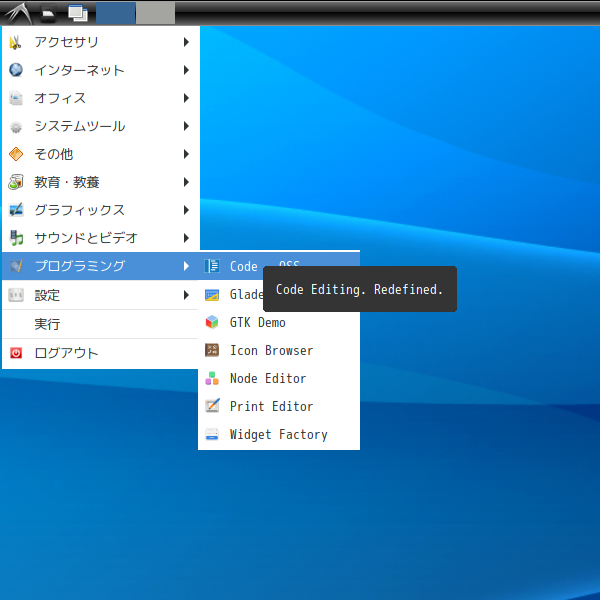Switch to the second gray workspace
The height and width of the screenshot is (600, 600).
pos(155,13)
